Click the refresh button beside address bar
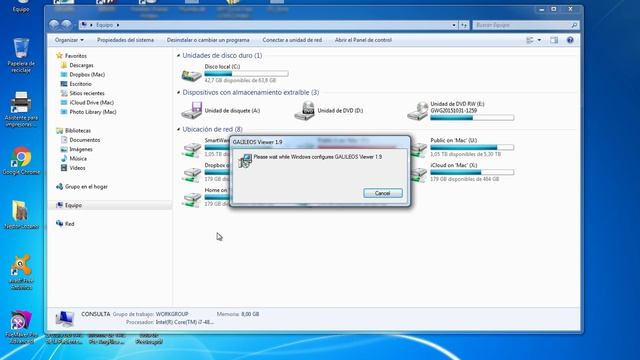This screenshot has height=360, width=640. point(464,25)
